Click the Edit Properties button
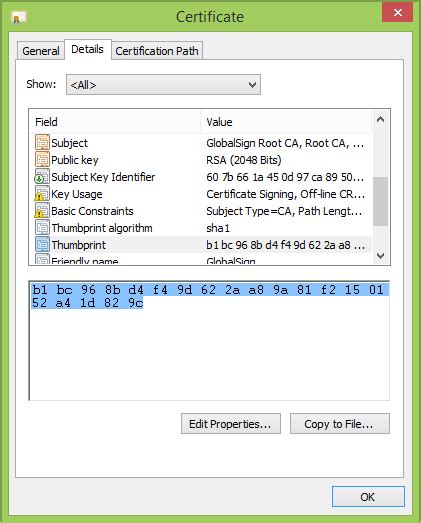Image resolution: width=421 pixels, height=523 pixels. [231, 424]
